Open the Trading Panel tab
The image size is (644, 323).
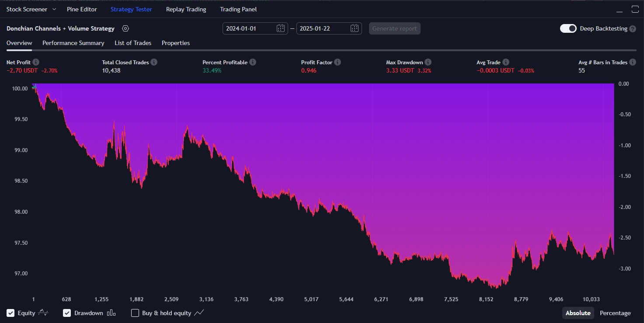(238, 9)
